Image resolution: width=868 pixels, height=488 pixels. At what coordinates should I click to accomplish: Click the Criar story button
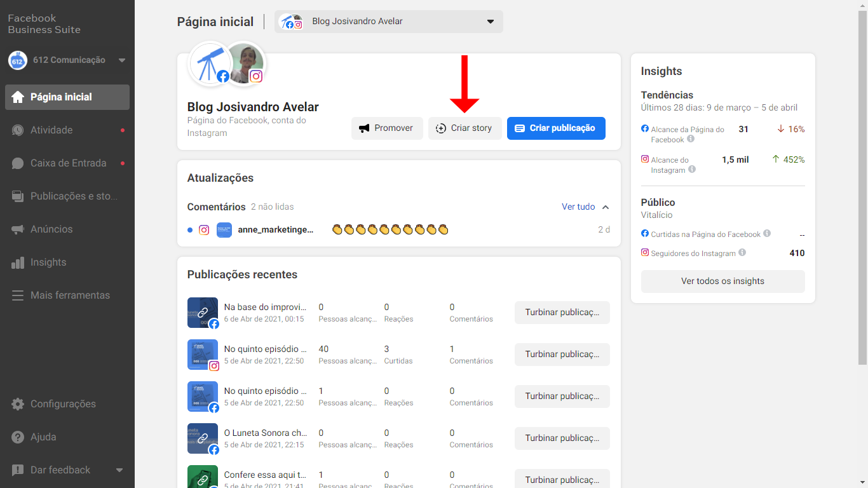click(465, 128)
